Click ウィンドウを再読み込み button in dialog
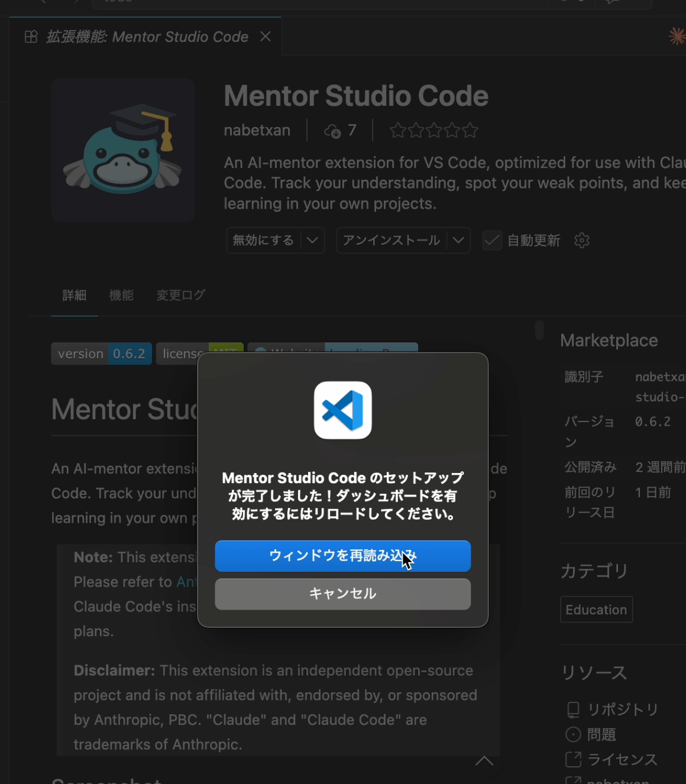This screenshot has width=686, height=784. click(342, 556)
